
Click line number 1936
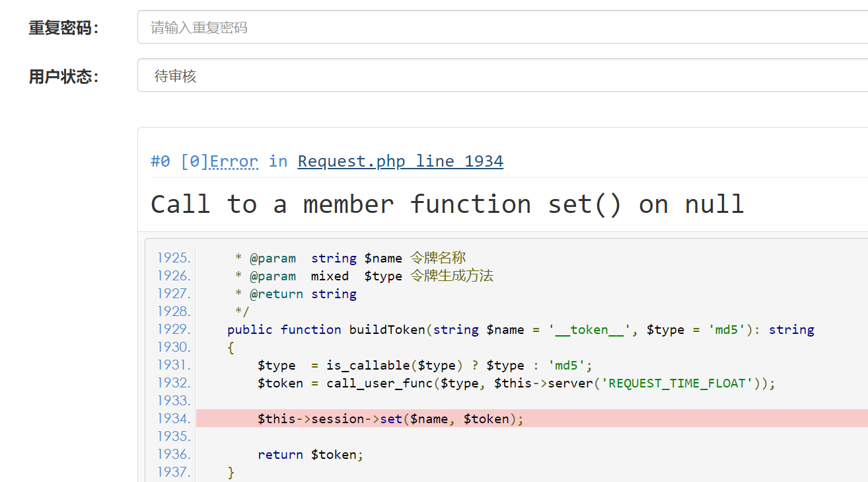(174, 454)
